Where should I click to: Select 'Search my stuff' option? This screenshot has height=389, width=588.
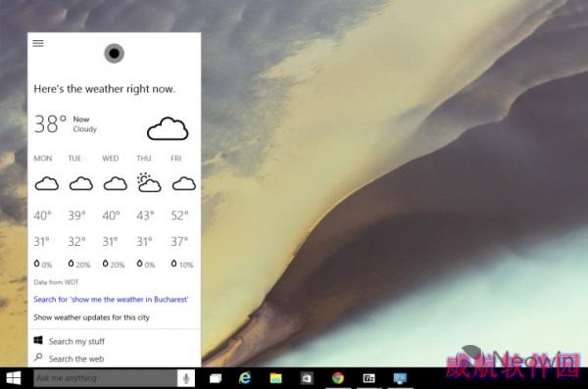(x=76, y=341)
